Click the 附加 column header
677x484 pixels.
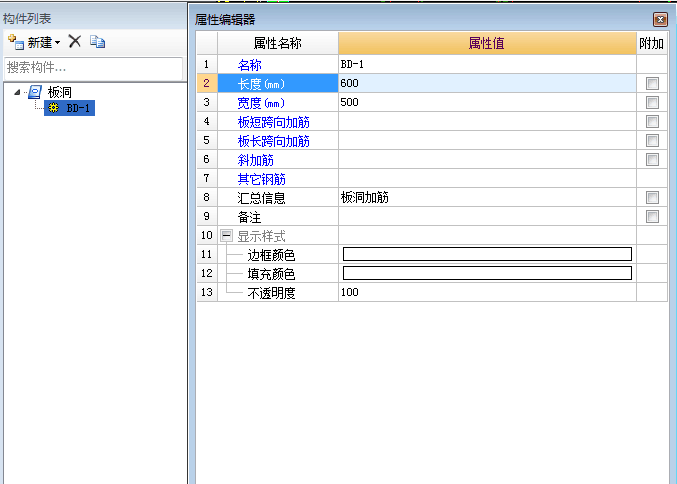652,43
